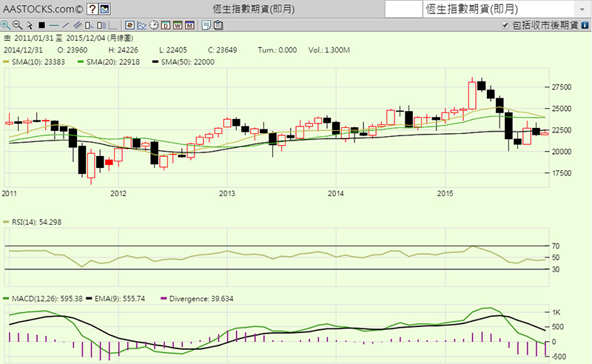The height and width of the screenshot is (364, 592).
Task: Click the clock time period icon
Action: pos(153,24)
